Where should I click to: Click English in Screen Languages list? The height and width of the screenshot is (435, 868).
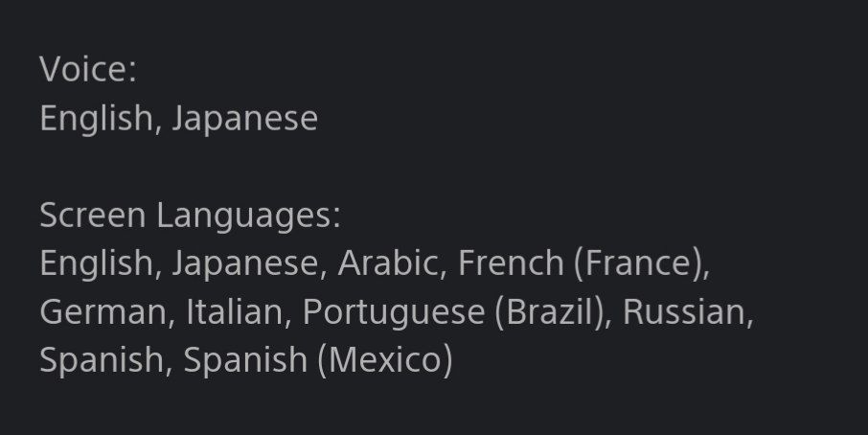tap(97, 263)
